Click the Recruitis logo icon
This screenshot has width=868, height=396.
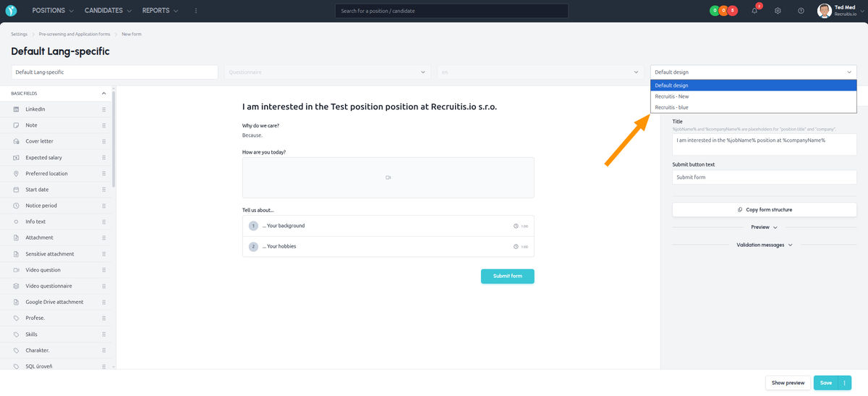point(11,11)
